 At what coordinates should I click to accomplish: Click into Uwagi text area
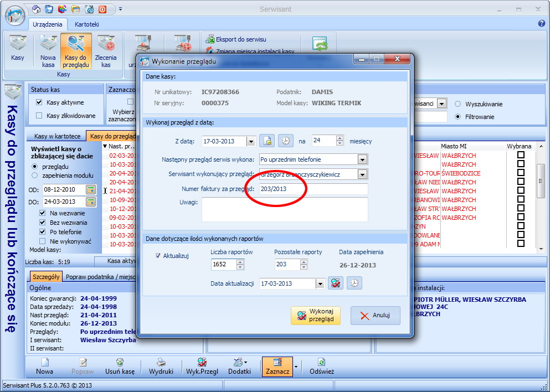coord(285,209)
